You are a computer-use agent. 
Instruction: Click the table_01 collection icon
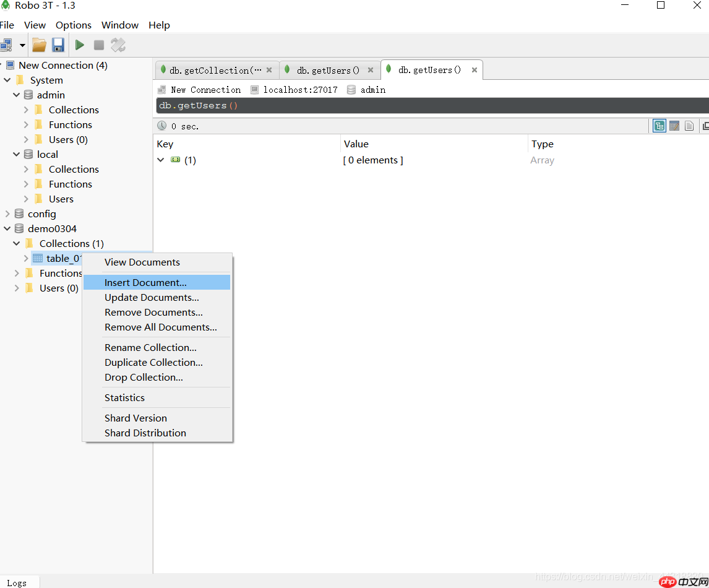[38, 259]
